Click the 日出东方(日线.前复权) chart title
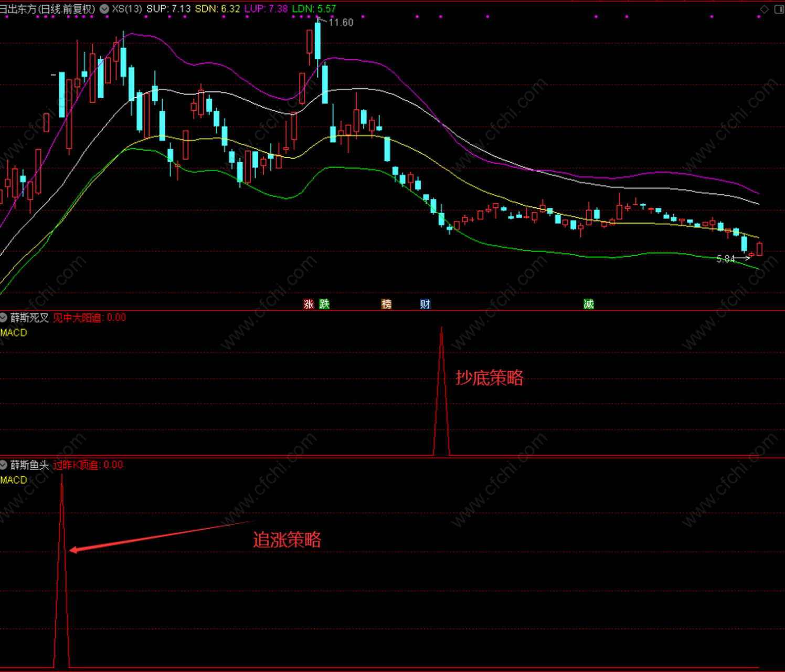The height and width of the screenshot is (672, 785). tap(48, 9)
